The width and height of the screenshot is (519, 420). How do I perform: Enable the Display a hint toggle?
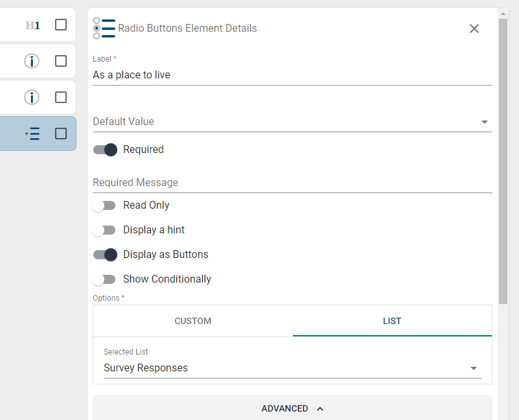[x=104, y=230]
